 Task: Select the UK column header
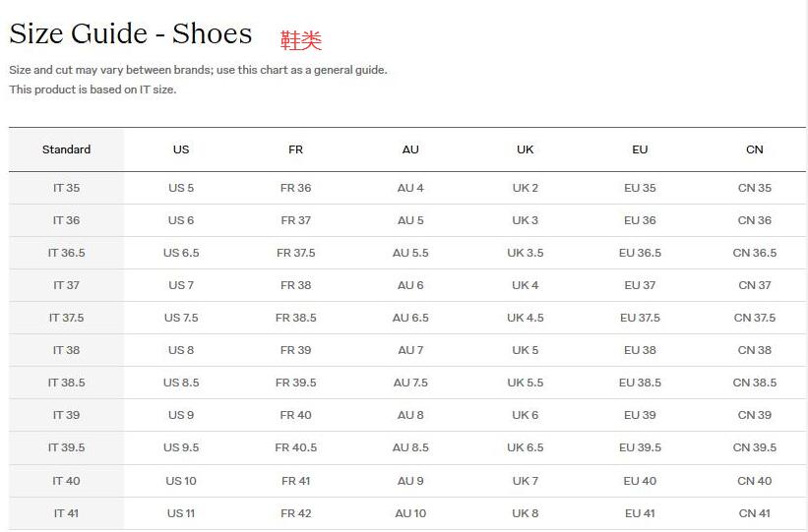pyautogui.click(x=526, y=149)
